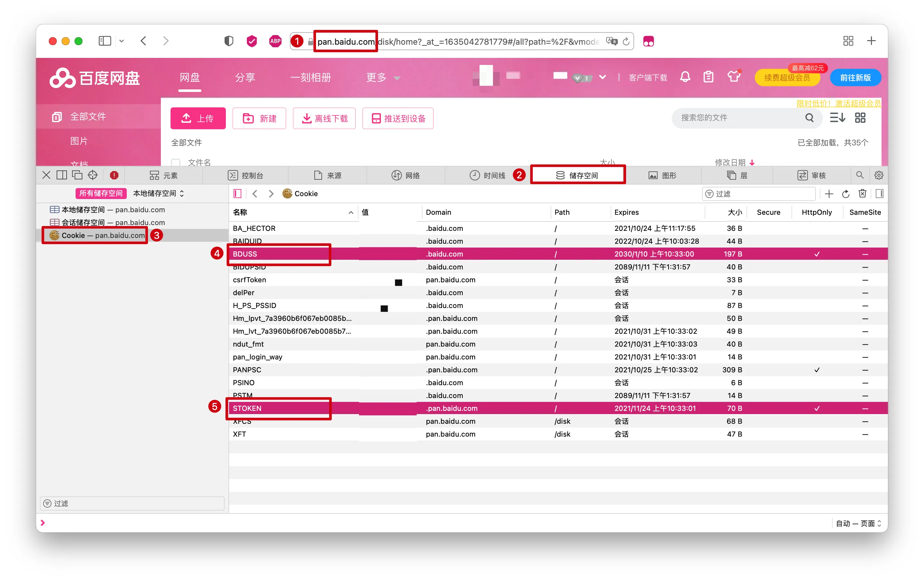924x580 pixels.
Task: Detach the inspector into separate window
Action: tap(77, 175)
